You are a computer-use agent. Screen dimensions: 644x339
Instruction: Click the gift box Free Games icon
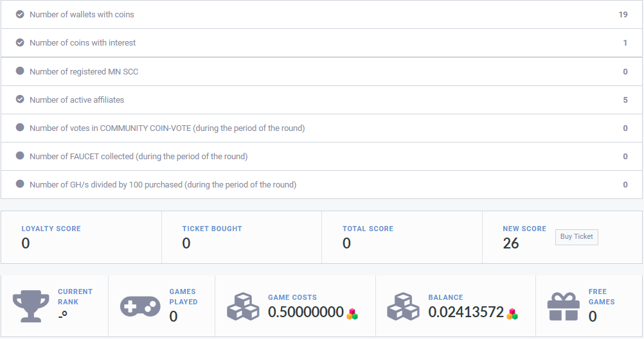click(564, 306)
